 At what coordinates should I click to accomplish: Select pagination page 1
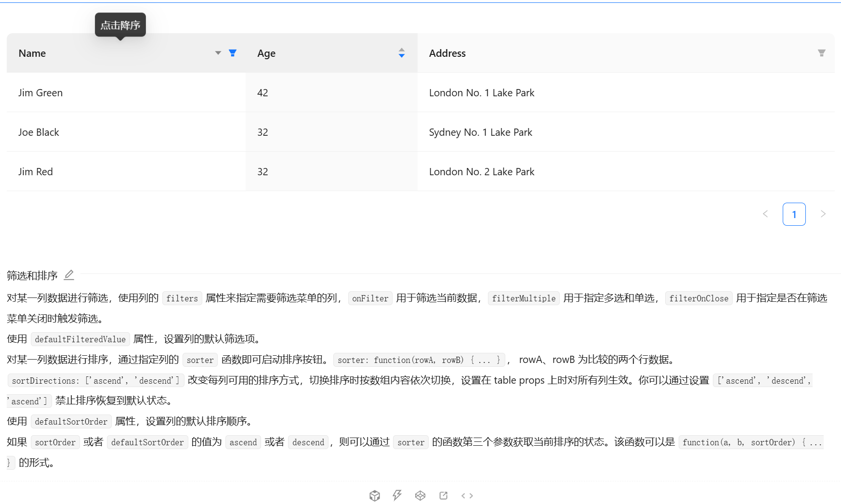point(794,214)
